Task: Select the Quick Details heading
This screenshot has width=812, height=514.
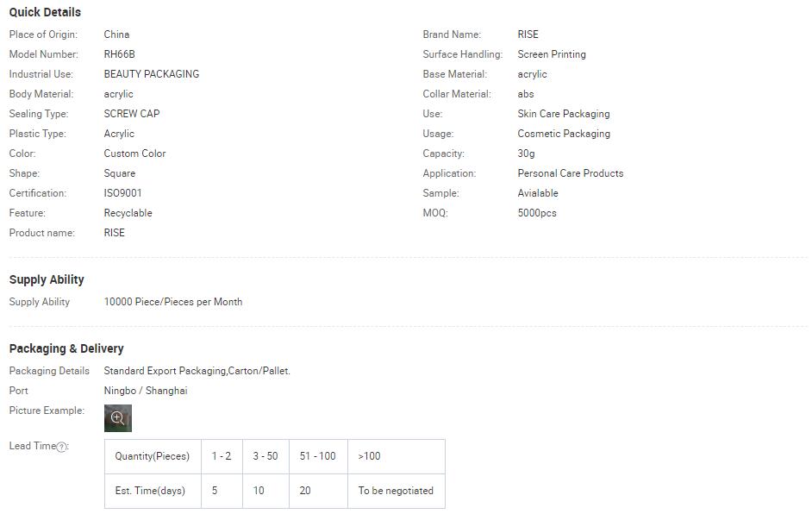Action: 45,12
